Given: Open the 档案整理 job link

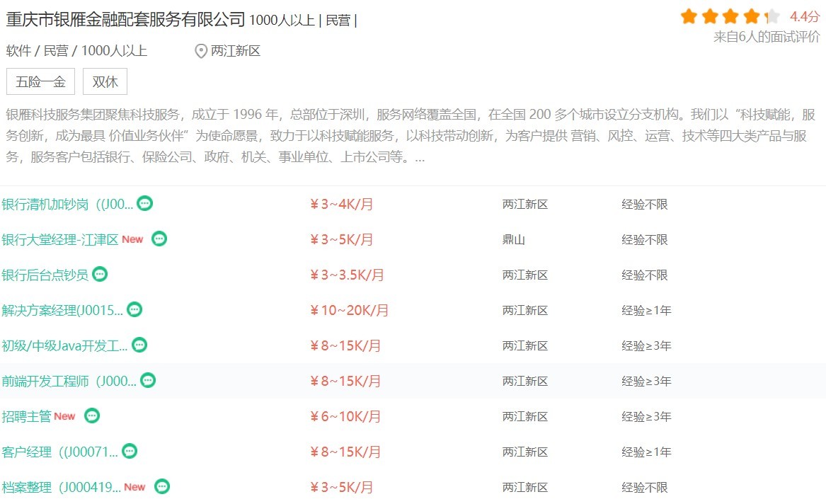Looking at the screenshot, I should pyautogui.click(x=61, y=487).
